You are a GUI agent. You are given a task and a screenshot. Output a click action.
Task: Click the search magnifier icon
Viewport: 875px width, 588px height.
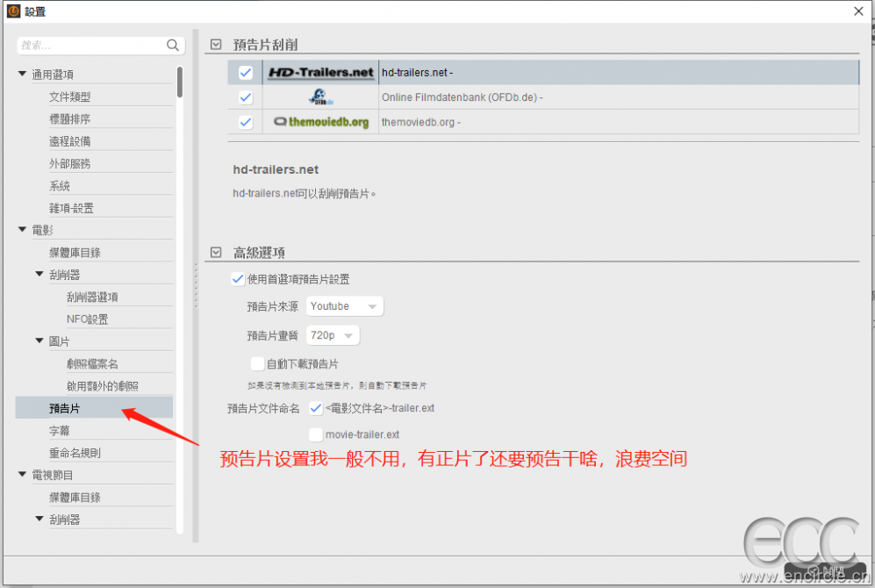[173, 46]
